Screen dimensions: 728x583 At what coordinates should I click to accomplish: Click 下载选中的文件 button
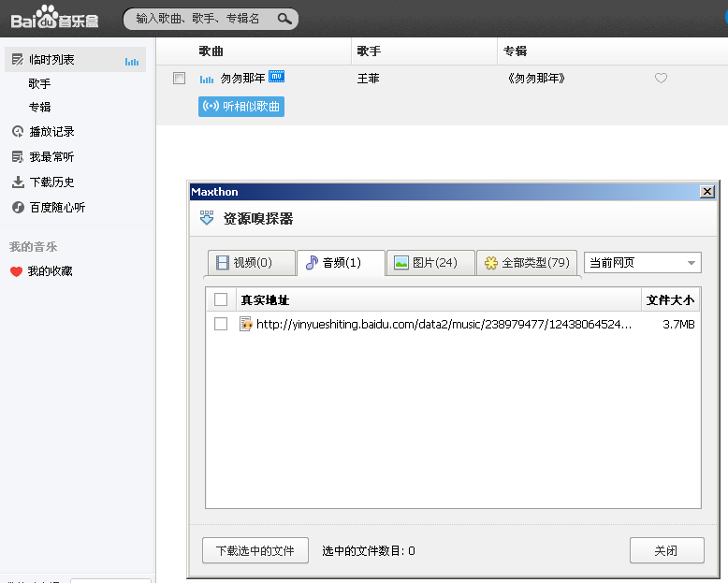[x=255, y=550]
